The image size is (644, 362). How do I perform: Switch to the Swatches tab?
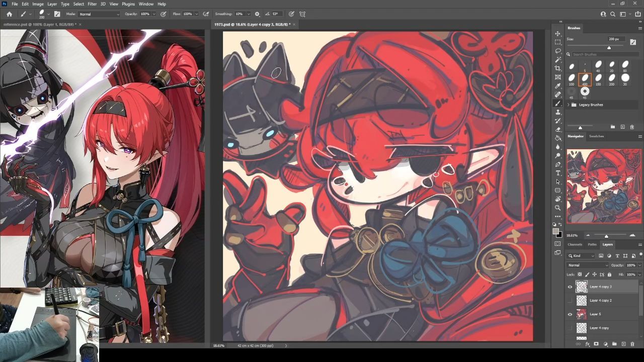click(x=596, y=136)
